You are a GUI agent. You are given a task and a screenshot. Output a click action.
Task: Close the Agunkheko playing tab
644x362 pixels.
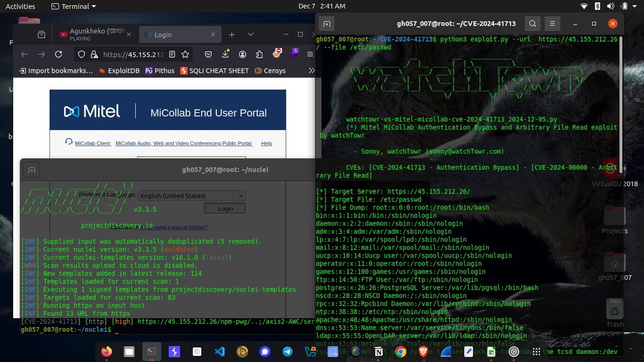pos(128,35)
